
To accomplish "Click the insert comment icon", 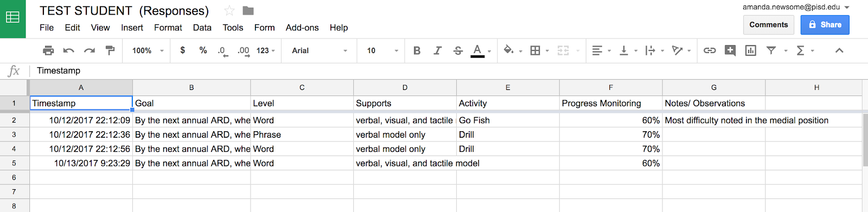I will [730, 50].
